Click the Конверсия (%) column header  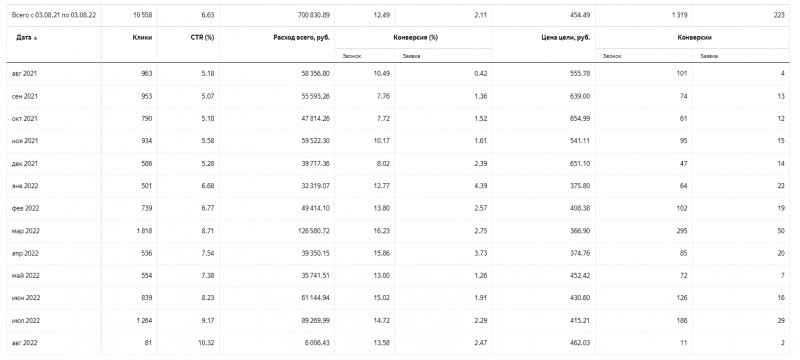point(416,38)
